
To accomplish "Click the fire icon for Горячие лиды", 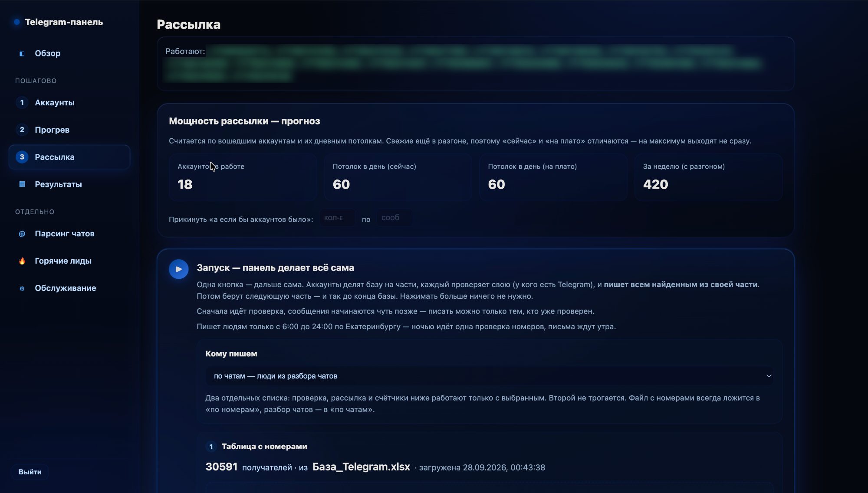I will click(22, 261).
